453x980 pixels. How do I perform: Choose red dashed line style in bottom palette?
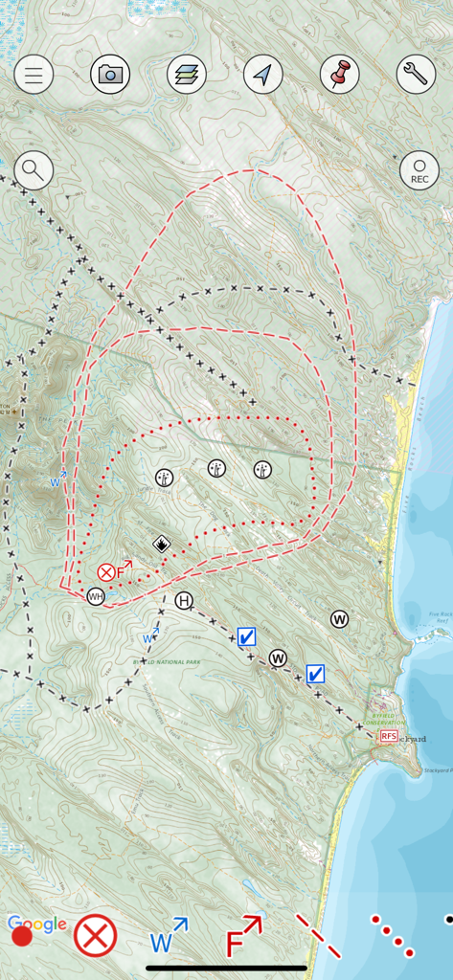(319, 936)
